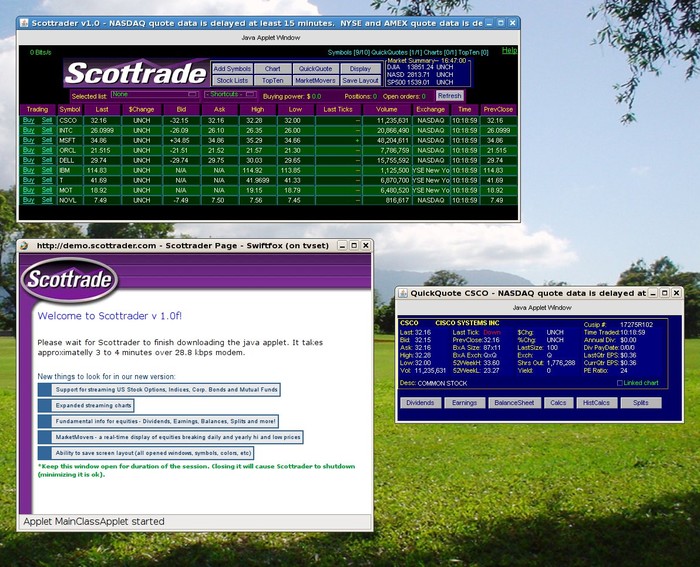Sort table by the Volume column header
Viewport: 700px width, 567px height.
click(x=386, y=108)
